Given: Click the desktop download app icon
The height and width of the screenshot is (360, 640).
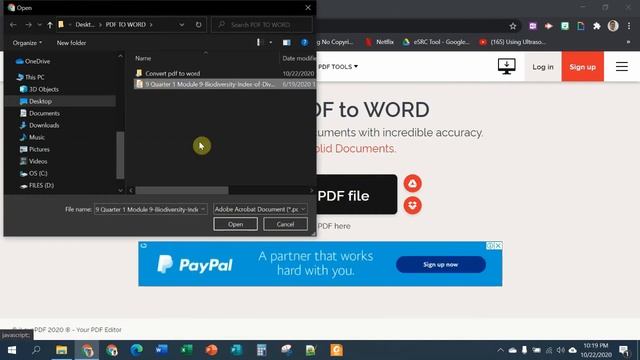Looking at the screenshot, I should (x=507, y=67).
